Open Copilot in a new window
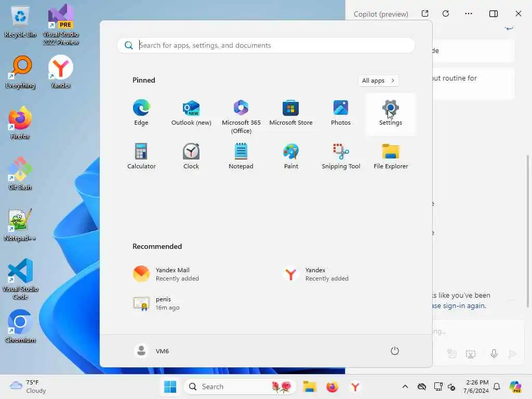The height and width of the screenshot is (399, 532). click(x=425, y=14)
